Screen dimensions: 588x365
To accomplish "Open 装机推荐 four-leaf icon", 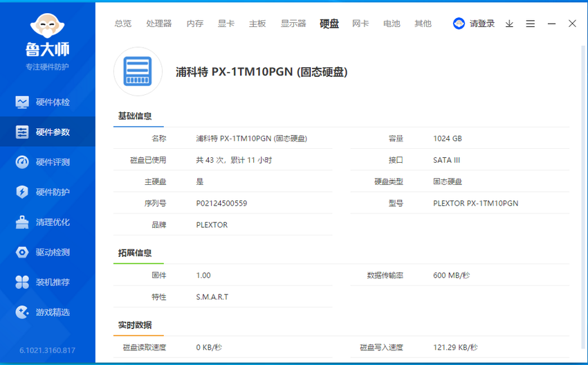I will coord(22,282).
